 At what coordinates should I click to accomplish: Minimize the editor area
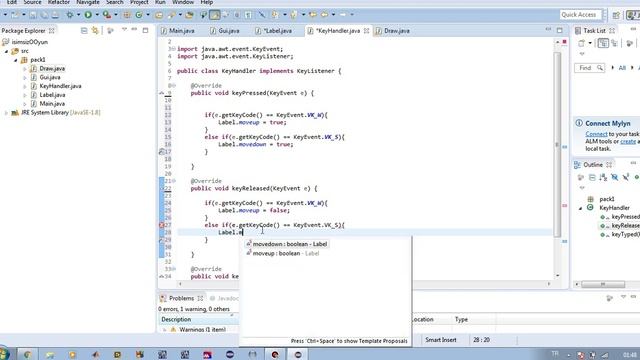click(x=548, y=30)
